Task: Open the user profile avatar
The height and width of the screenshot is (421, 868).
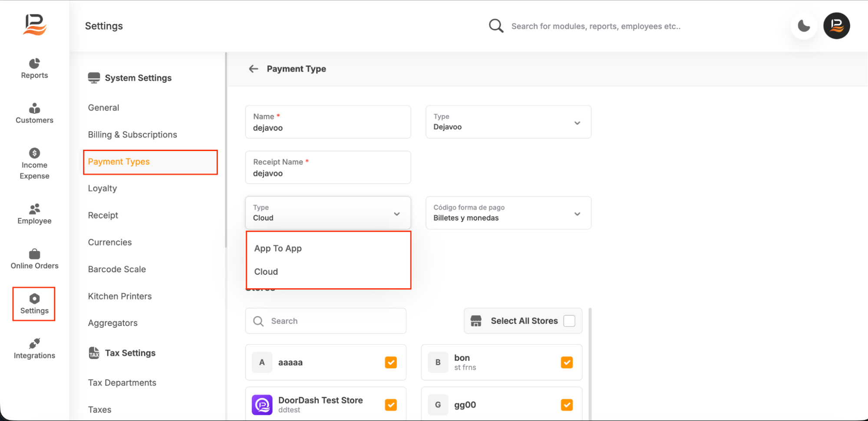Action: (x=836, y=26)
